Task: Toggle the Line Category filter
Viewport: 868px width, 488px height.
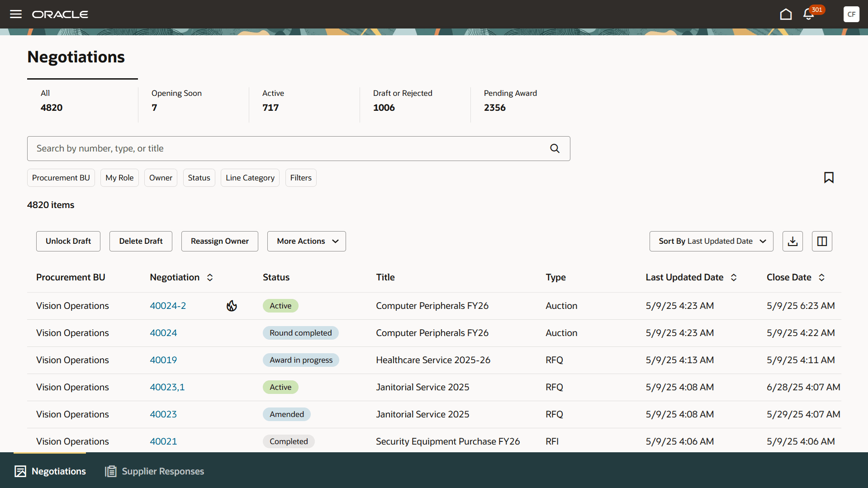Action: coord(250,178)
